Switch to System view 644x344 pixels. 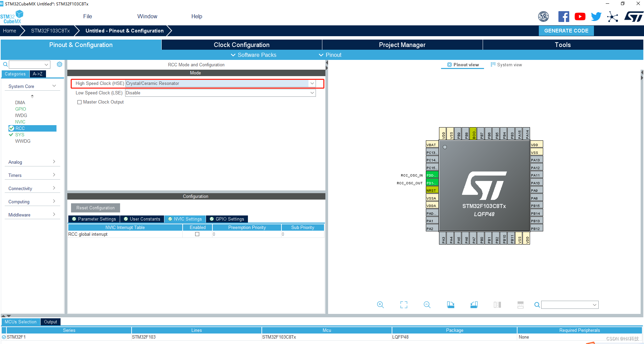click(506, 65)
